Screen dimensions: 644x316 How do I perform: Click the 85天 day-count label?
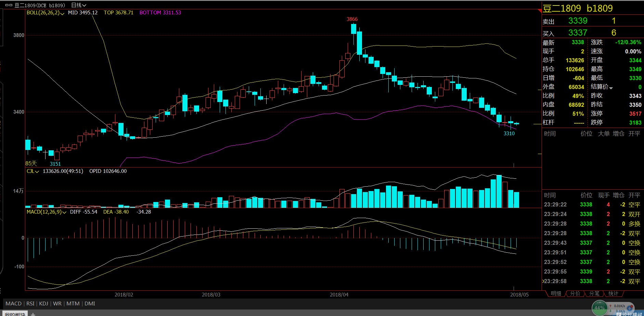(x=31, y=164)
